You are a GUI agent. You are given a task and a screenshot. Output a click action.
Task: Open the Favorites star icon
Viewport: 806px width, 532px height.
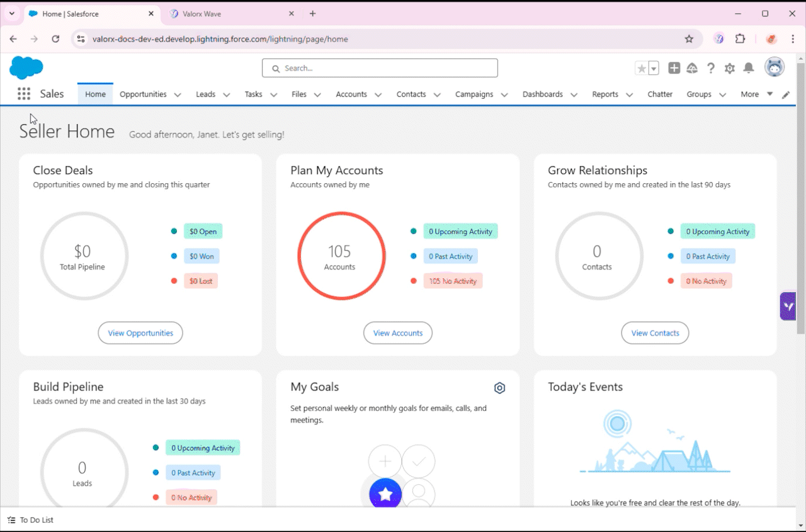click(642, 68)
